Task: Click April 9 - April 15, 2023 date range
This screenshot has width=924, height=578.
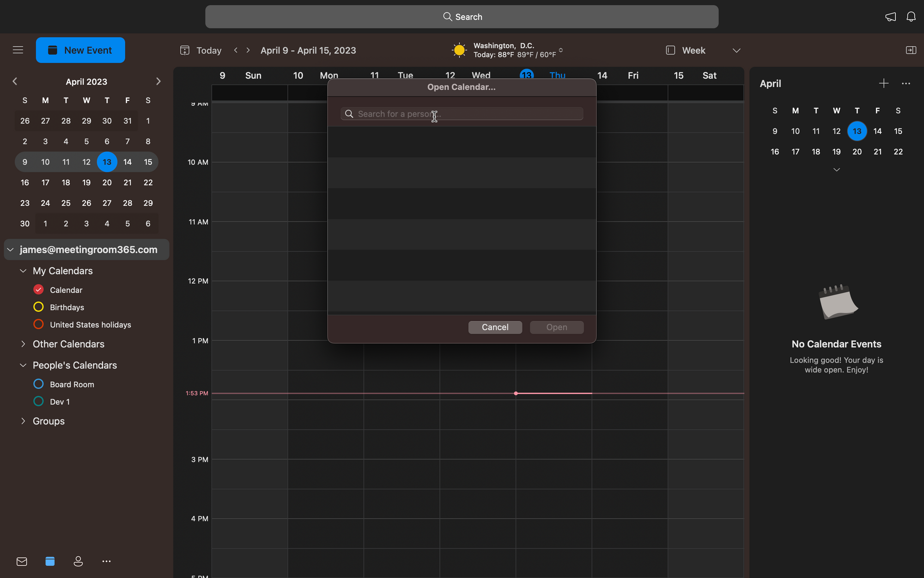Action: [308, 50]
